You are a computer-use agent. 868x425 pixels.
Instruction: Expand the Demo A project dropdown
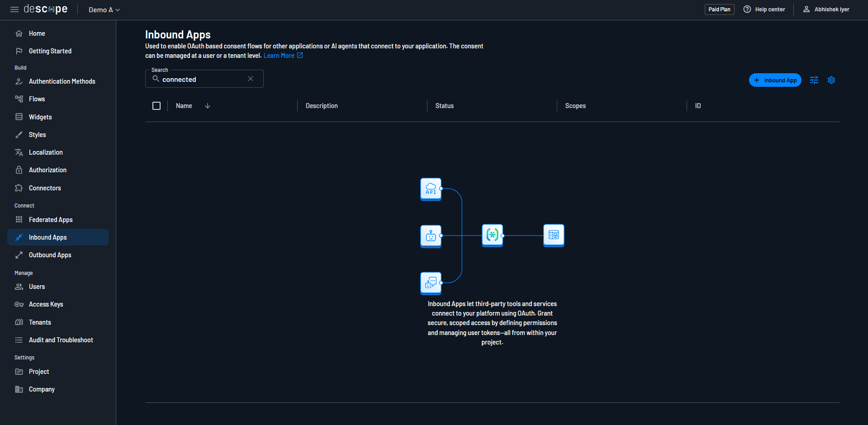click(x=104, y=10)
